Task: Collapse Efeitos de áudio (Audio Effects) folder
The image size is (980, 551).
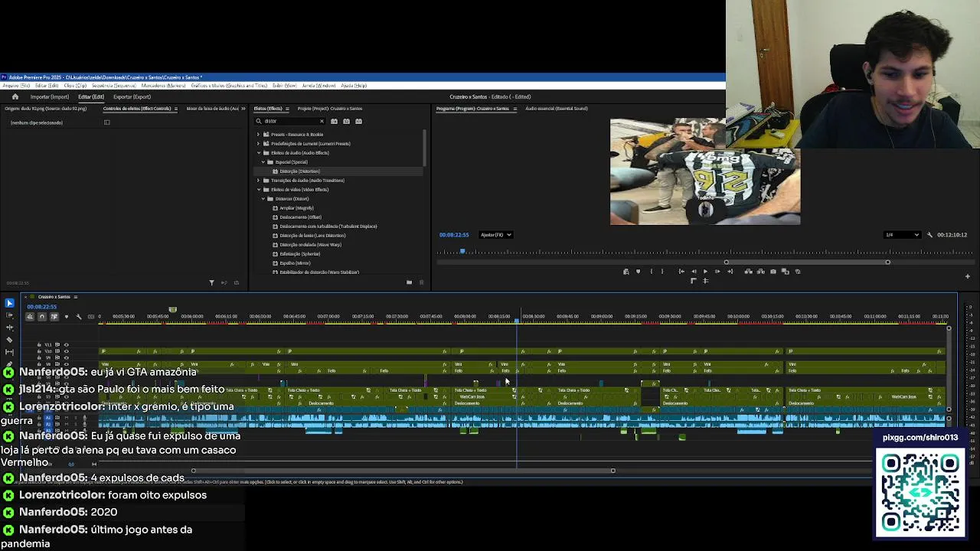Action: 259,153
